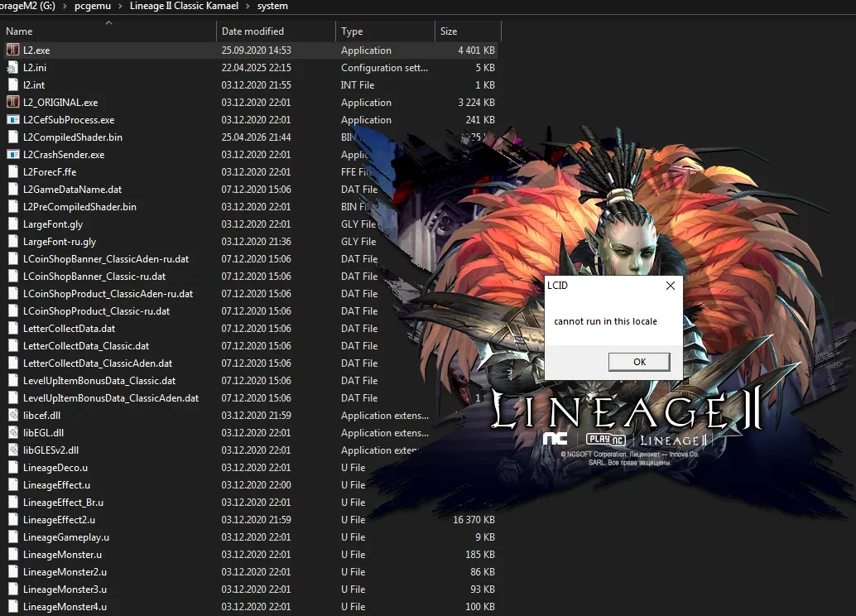Image resolution: width=856 pixels, height=616 pixels.
Task: Click the 185 KB size of LineageMonster.u
Action: [480, 554]
